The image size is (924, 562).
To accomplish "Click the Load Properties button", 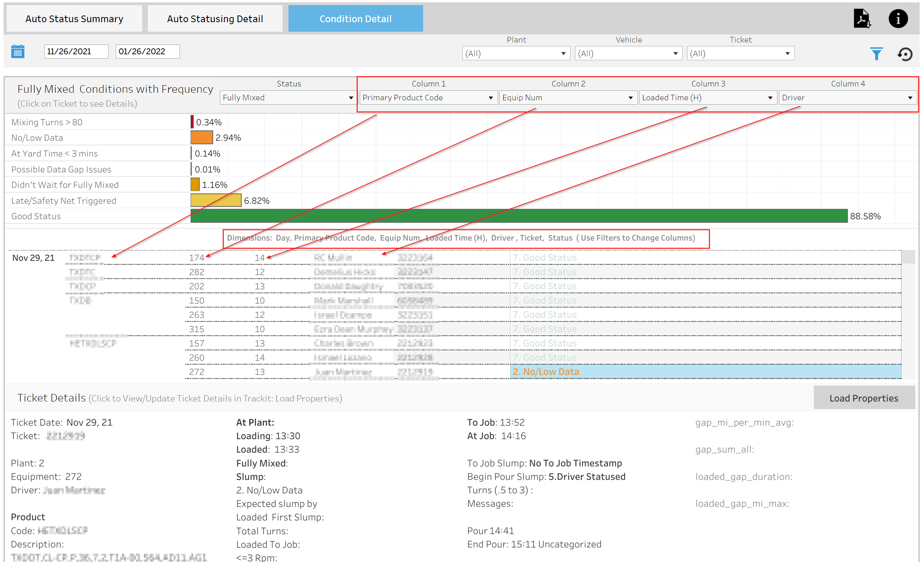I will coord(864,398).
